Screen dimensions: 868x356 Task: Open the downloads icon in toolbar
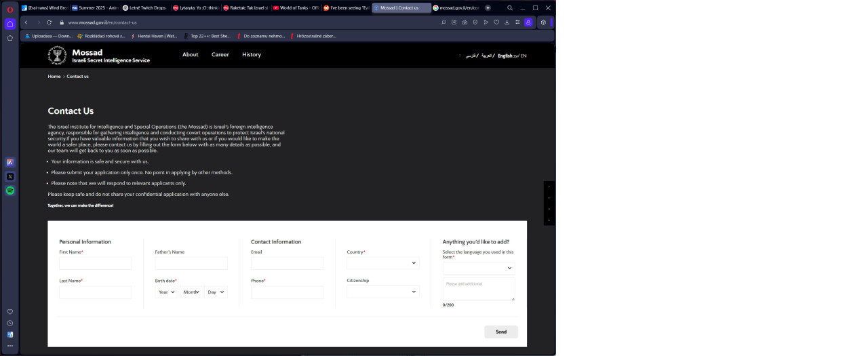(507, 22)
